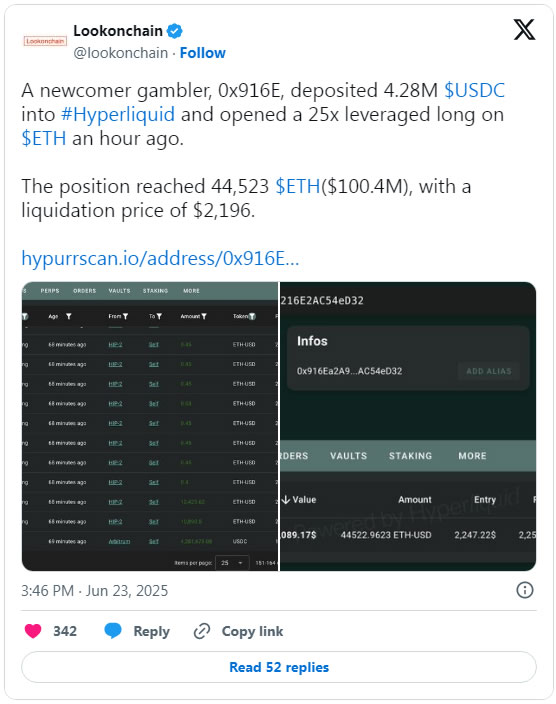This screenshot has width=556, height=704.
Task: Open the tweet info circle icon
Action: (x=525, y=590)
